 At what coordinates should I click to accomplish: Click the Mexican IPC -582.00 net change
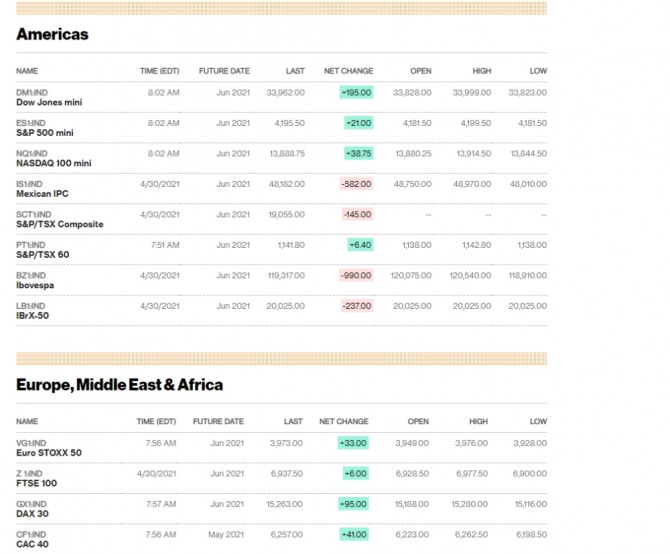pos(357,184)
